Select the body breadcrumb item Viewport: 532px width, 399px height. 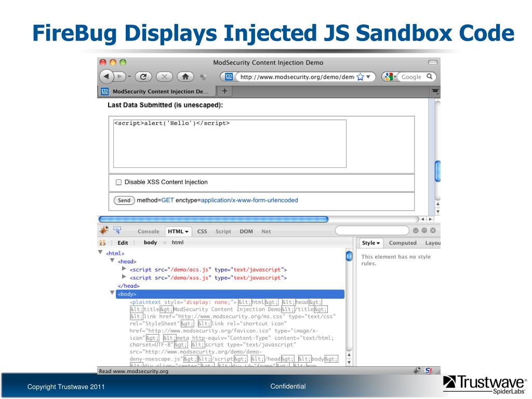click(150, 243)
